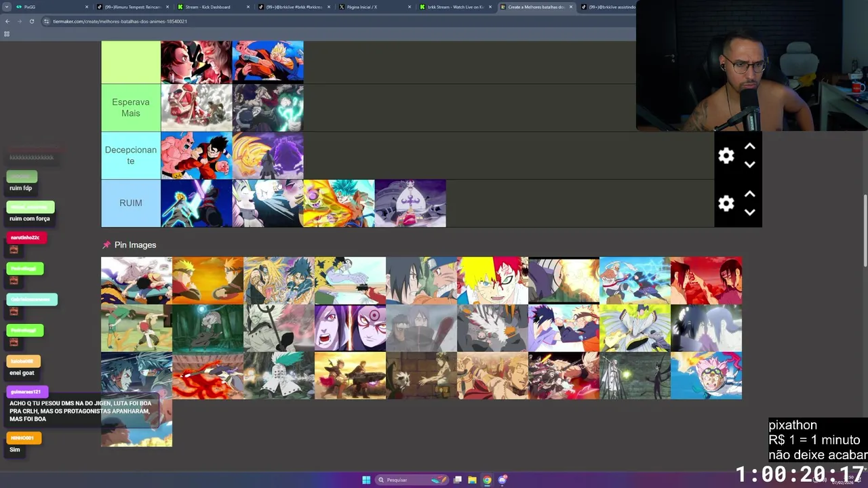
Task: Click the Decepcionante tier label
Action: tap(131, 155)
